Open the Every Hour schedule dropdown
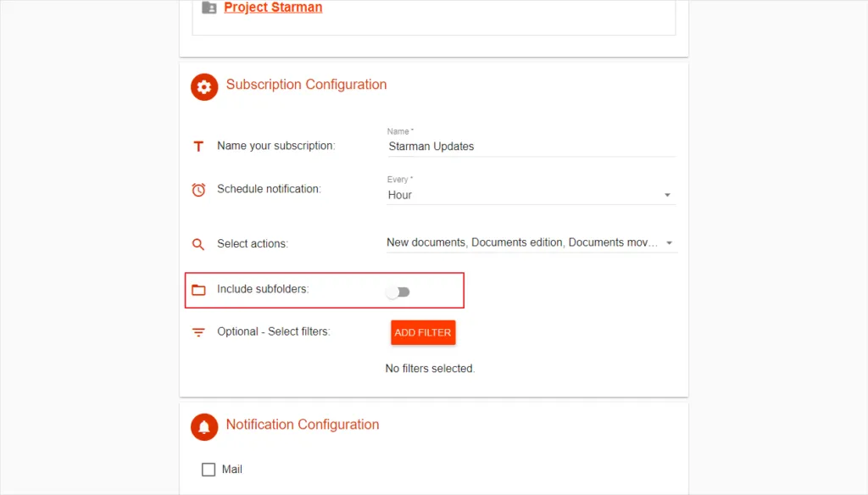This screenshot has height=495, width=868. pyautogui.click(x=531, y=195)
